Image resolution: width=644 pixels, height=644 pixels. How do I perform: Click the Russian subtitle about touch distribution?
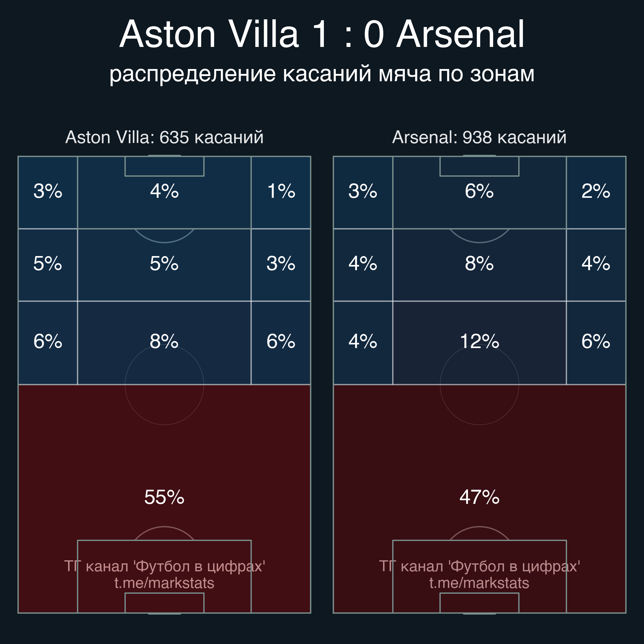pos(322,74)
